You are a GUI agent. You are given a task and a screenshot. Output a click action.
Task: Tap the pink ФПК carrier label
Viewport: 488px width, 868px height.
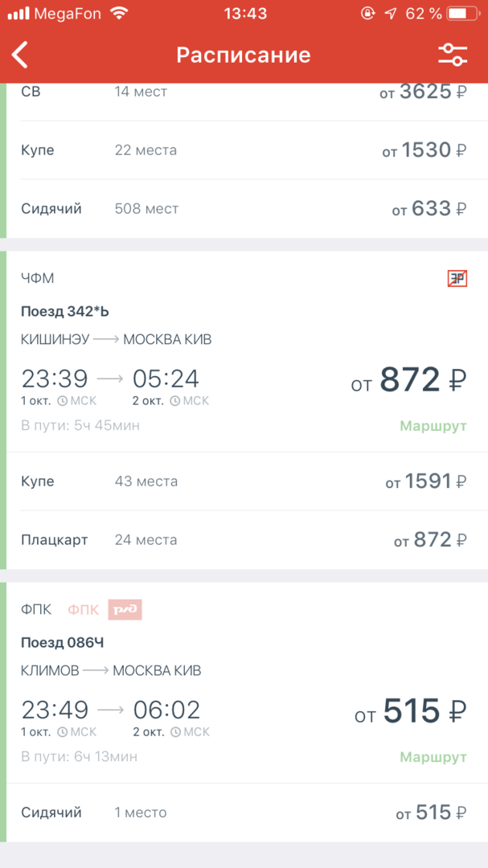click(83, 610)
